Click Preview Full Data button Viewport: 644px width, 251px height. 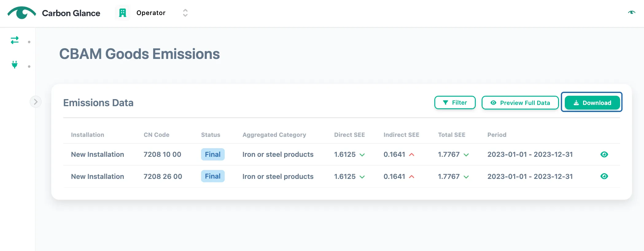pos(520,103)
